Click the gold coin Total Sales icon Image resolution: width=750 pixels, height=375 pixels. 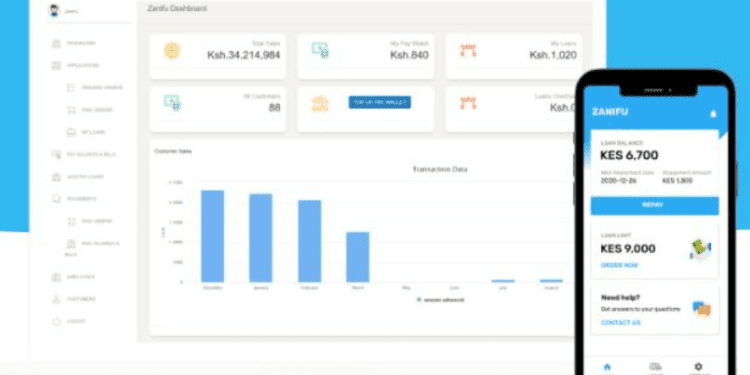point(172,51)
